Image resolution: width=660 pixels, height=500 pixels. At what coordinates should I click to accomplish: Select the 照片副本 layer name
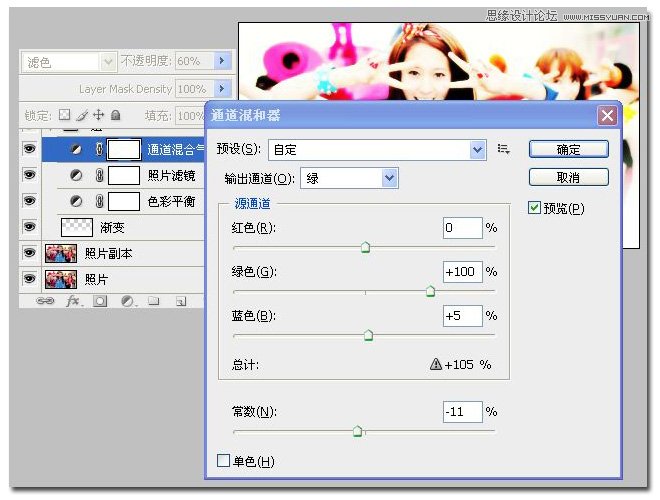coord(109,253)
